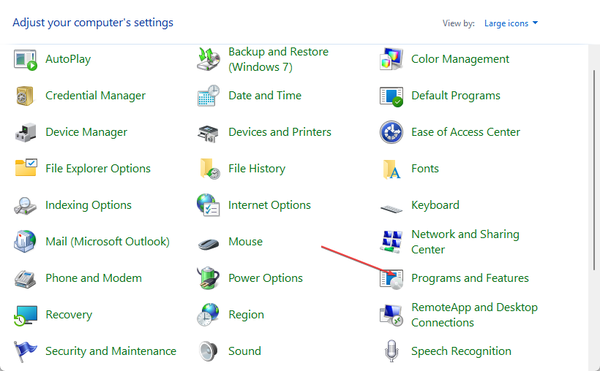Expand the View by Large icons dropdown
This screenshot has width=600, height=371.
coord(511,23)
